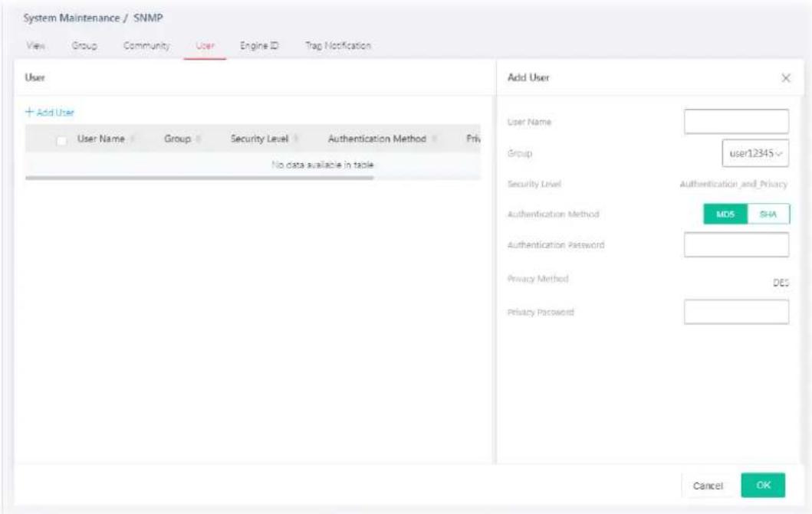812x514 pixels.
Task: Click the table horizontal scrollbar
Action: (x=199, y=178)
